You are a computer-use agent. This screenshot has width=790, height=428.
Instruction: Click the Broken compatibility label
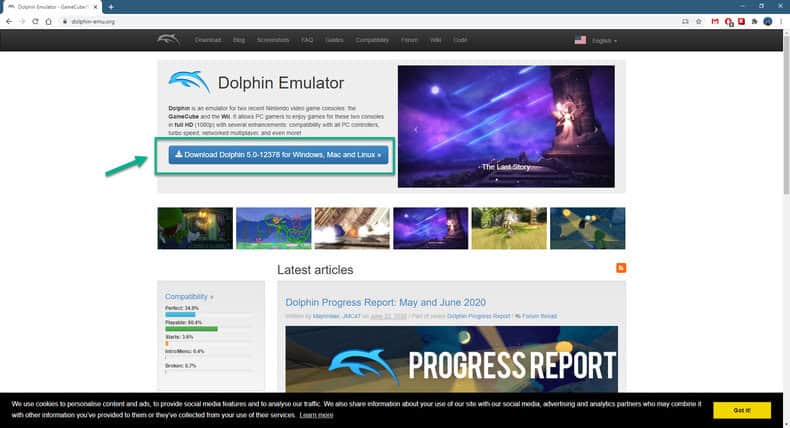coord(180,365)
